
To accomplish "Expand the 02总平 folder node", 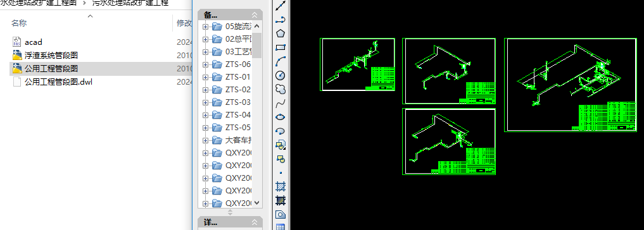I will tap(205, 39).
